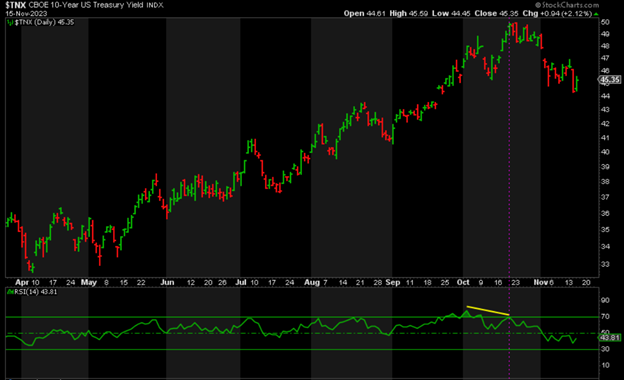Viewport: 624px width, 380px height.
Task: Click the green up arrow beside Chg
Action: pos(596,14)
